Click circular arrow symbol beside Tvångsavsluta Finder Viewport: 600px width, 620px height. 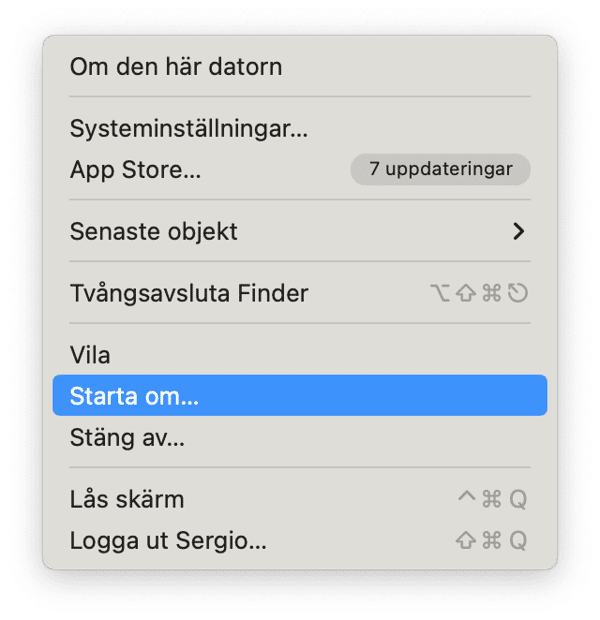point(518,293)
